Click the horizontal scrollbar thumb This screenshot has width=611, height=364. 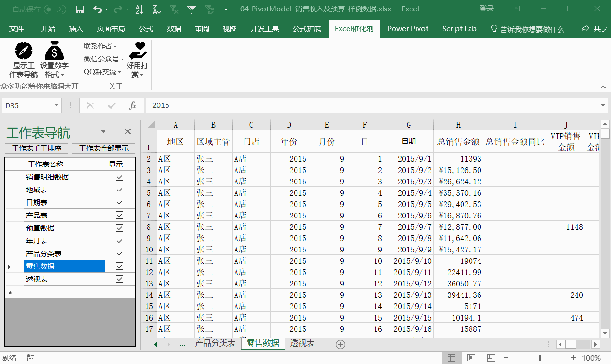[570, 345]
